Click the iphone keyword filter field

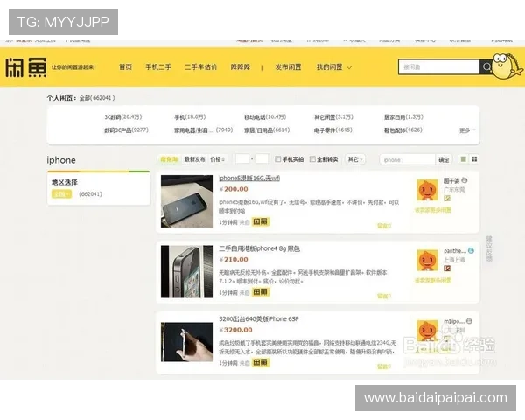(408, 160)
